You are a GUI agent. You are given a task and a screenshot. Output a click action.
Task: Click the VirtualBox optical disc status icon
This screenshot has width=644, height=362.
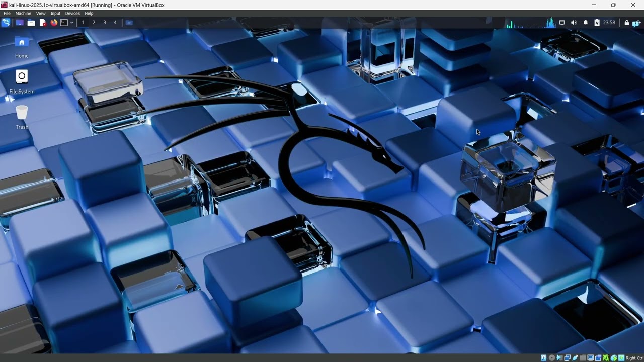pos(552,358)
